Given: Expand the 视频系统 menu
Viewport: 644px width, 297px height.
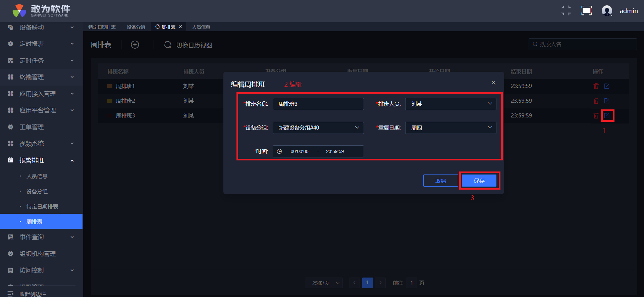Looking at the screenshot, I should tap(72, 143).
